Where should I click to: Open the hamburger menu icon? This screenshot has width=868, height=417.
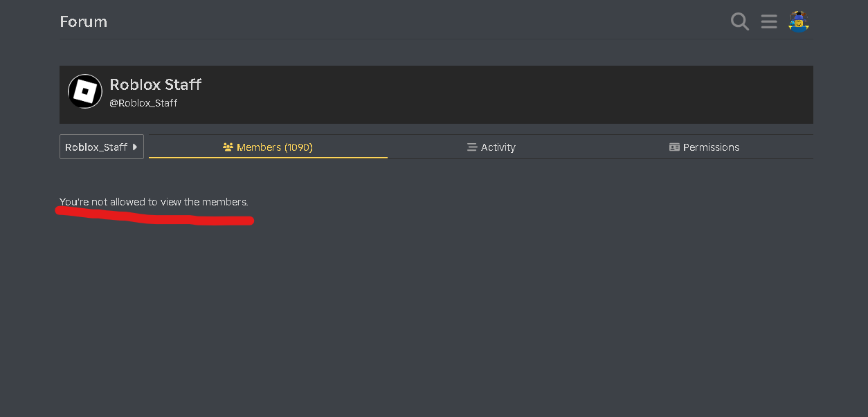pyautogui.click(x=769, y=22)
